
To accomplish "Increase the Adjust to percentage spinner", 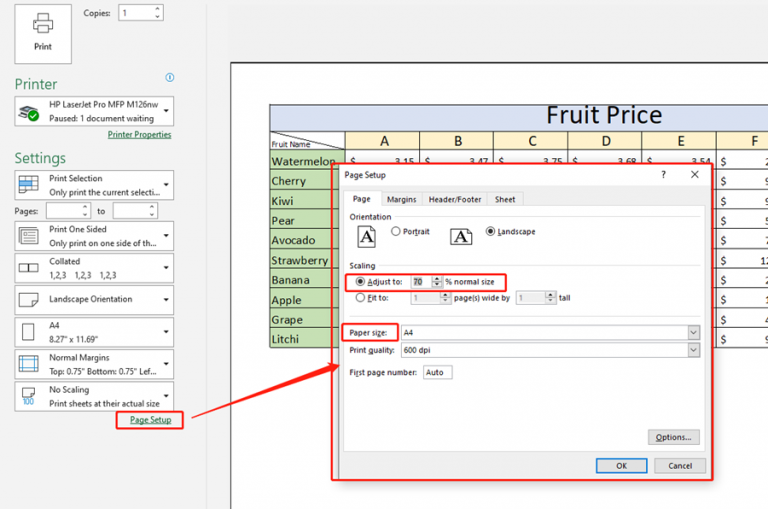I will 437,278.
